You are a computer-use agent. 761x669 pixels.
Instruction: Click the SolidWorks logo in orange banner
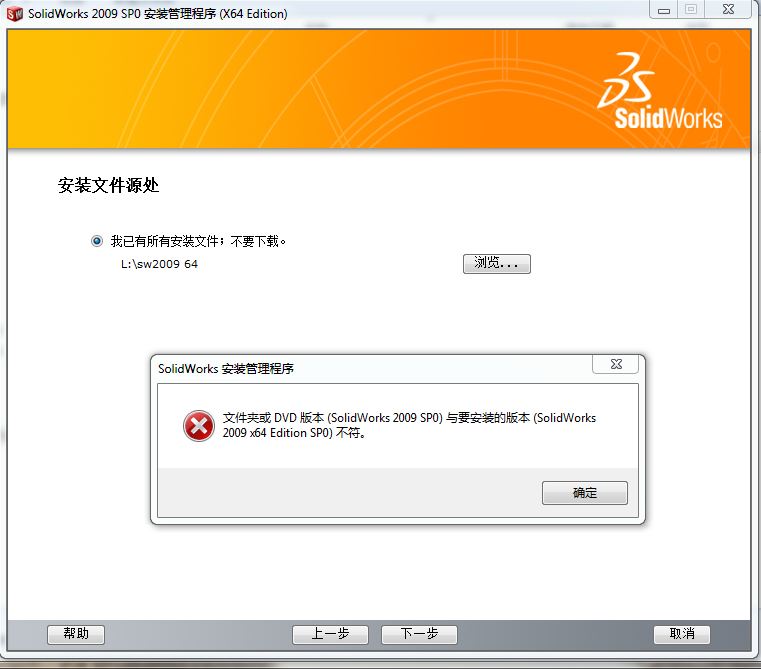(660, 91)
